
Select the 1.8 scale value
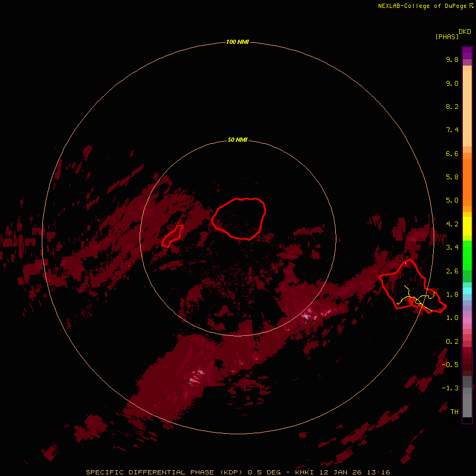click(452, 295)
